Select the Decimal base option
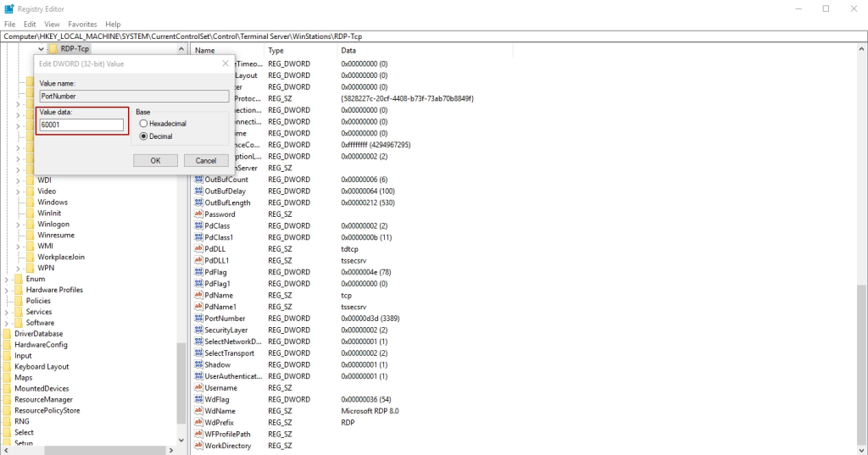The image size is (868, 455). (x=143, y=136)
